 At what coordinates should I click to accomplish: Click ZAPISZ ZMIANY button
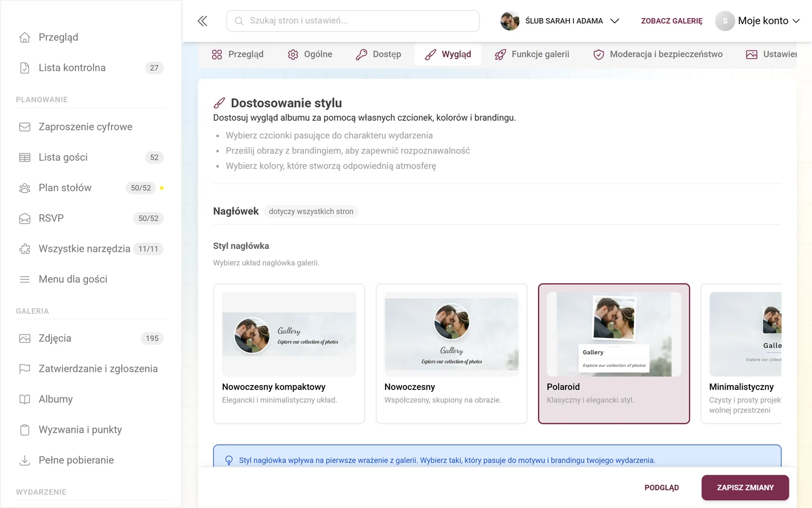(x=745, y=488)
